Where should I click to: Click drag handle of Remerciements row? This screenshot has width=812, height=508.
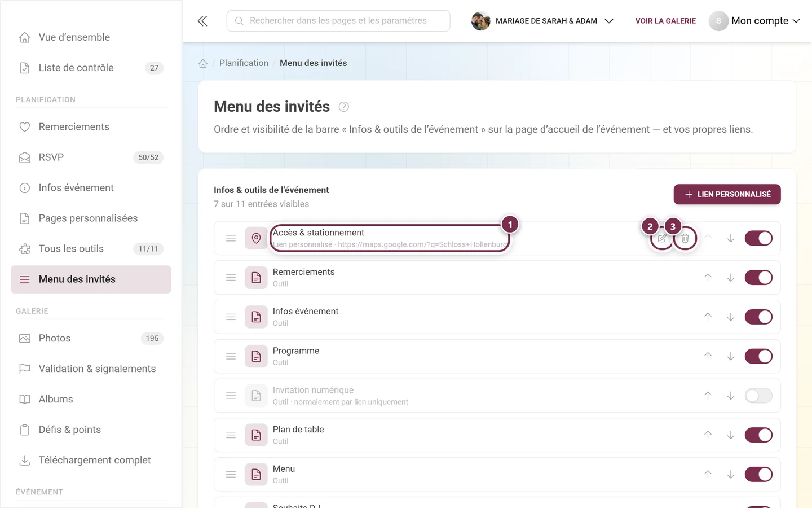(x=231, y=278)
